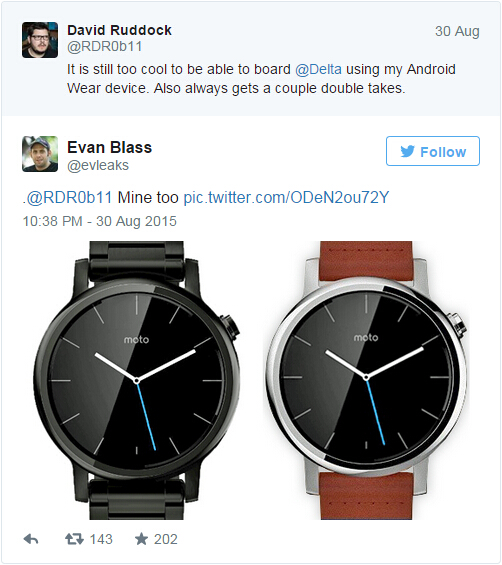
Task: Open the @RDR0b11 handle under David Ruddock
Action: 105,46
